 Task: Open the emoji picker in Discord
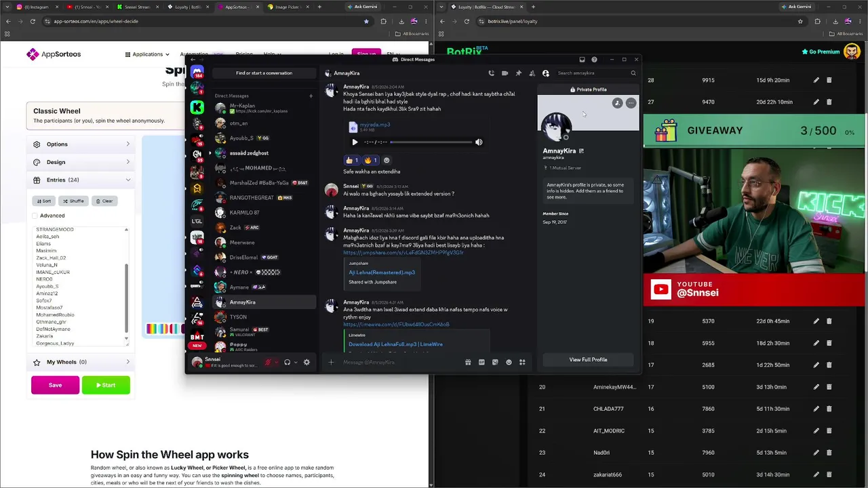coord(509,363)
